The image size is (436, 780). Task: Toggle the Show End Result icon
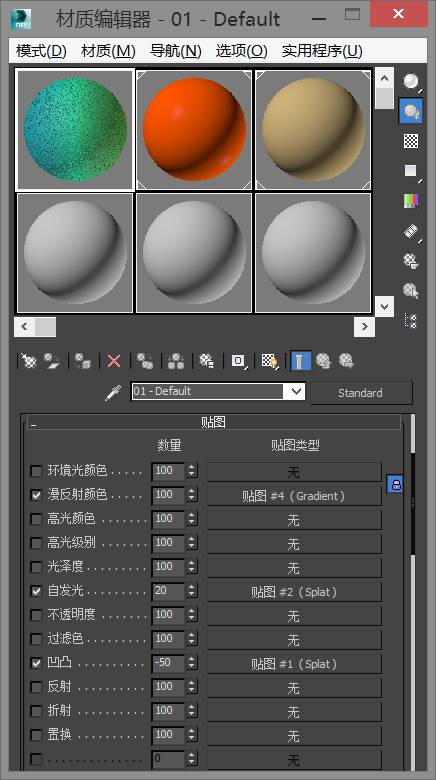click(x=301, y=361)
